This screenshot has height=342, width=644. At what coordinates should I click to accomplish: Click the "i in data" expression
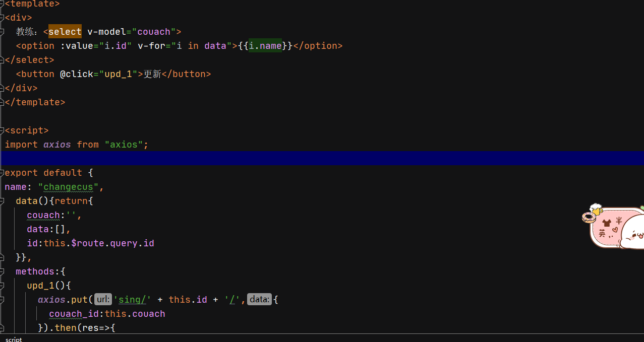201,46
